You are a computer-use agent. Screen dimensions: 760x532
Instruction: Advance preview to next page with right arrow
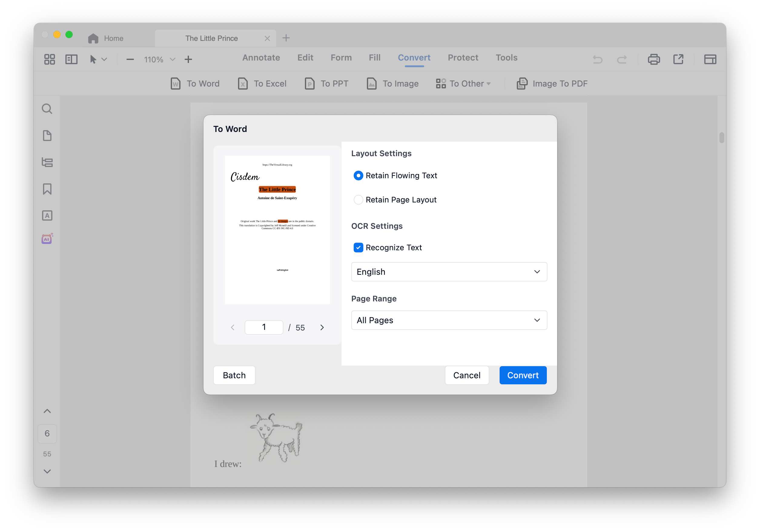coord(322,327)
